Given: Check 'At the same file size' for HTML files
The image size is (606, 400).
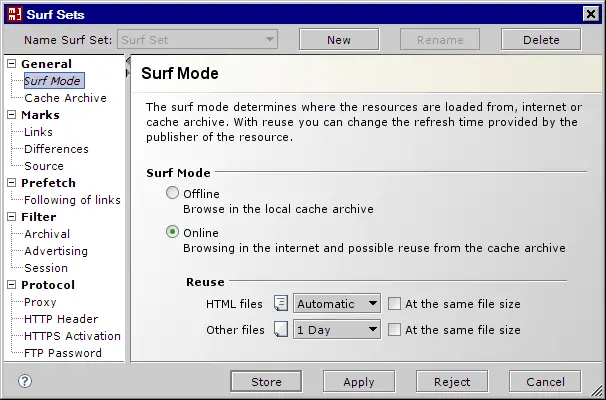Looking at the screenshot, I should click(394, 303).
